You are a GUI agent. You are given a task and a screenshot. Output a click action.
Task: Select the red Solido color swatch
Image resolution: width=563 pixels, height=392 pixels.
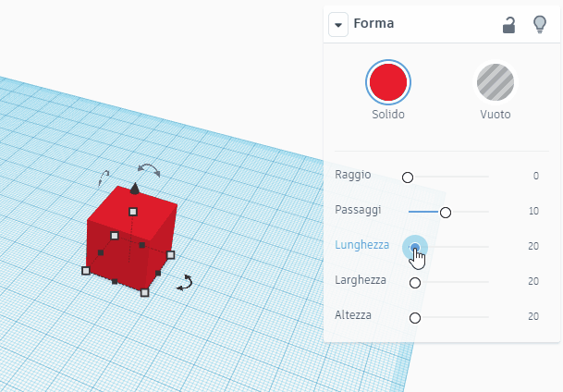388,83
